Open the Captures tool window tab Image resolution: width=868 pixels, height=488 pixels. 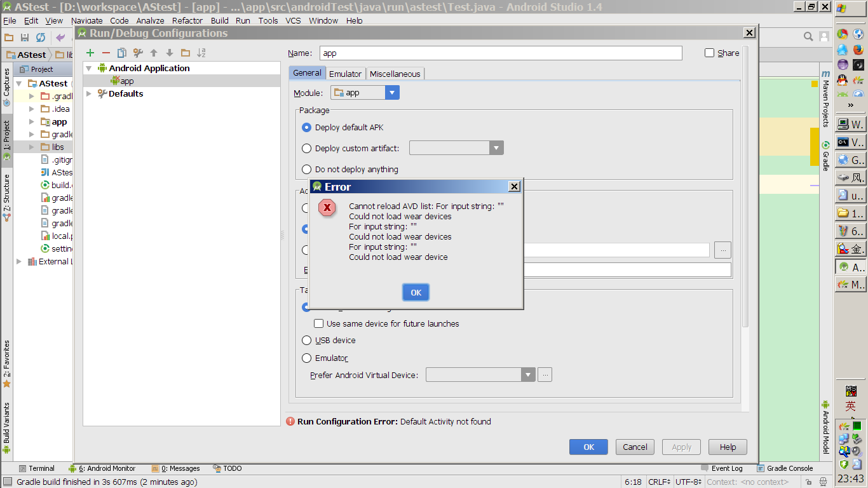6,87
